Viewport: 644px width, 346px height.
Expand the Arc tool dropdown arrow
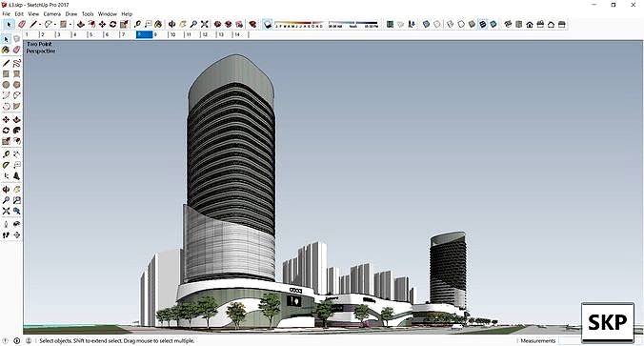(x=55, y=25)
